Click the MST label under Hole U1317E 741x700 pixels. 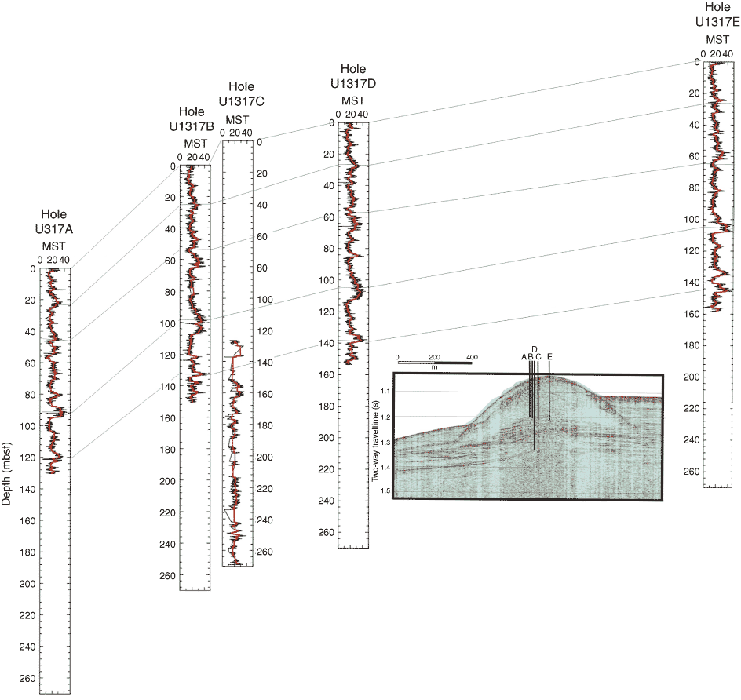pyautogui.click(x=717, y=40)
